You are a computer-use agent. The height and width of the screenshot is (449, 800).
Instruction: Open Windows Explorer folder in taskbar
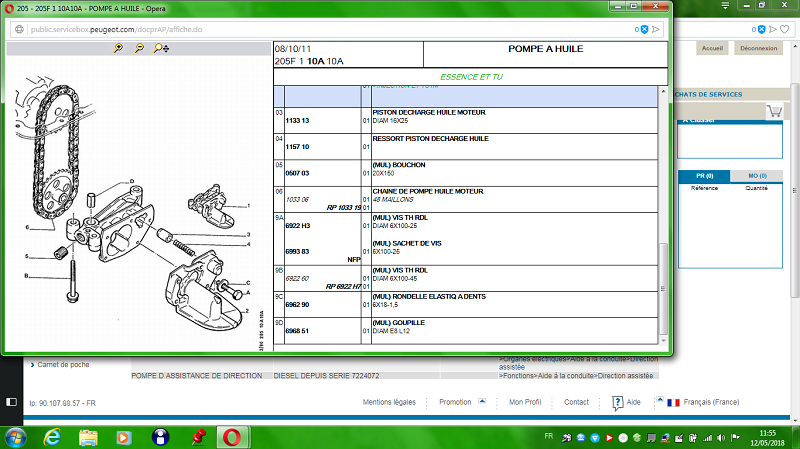point(88,438)
